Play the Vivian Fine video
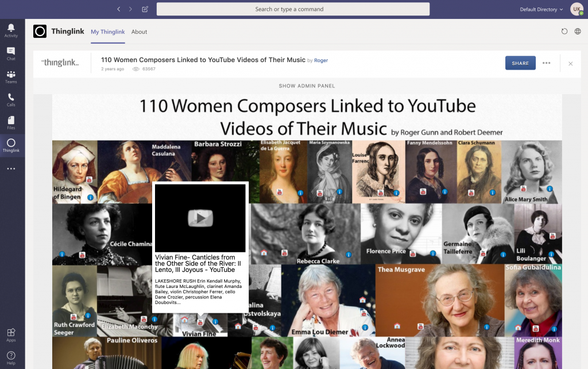588x369 pixels. pos(200,218)
